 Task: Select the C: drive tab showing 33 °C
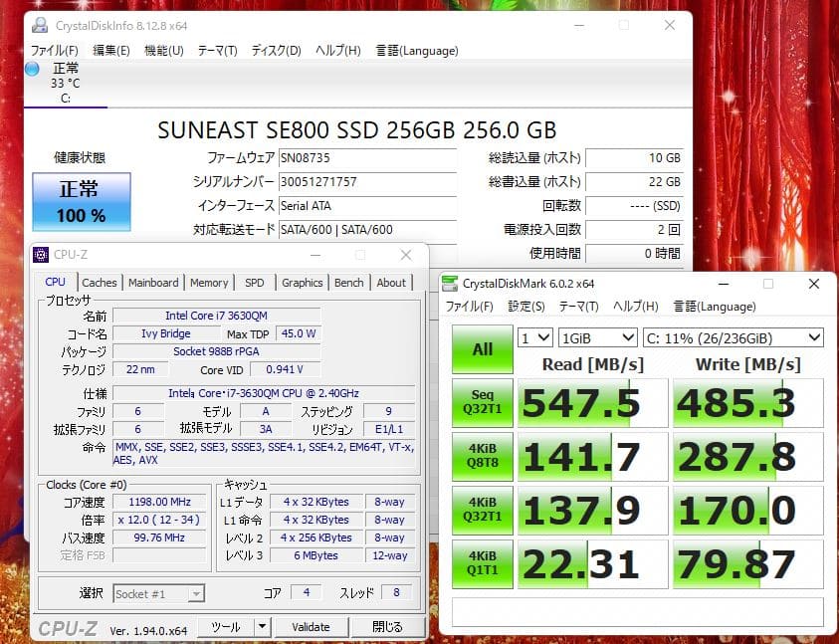(66, 83)
